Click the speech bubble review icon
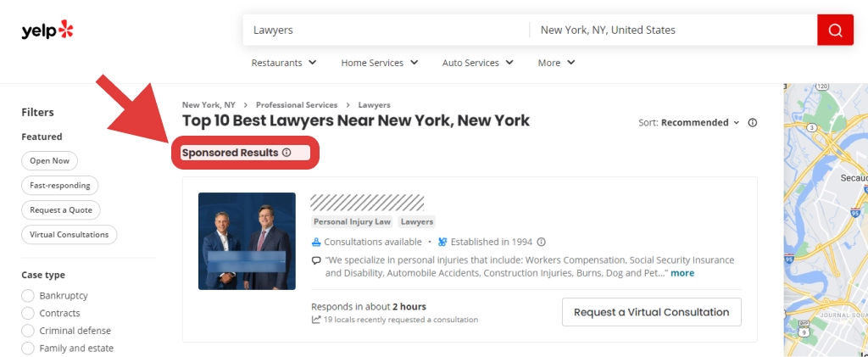Viewport: 868px width, 357px height. [316, 260]
